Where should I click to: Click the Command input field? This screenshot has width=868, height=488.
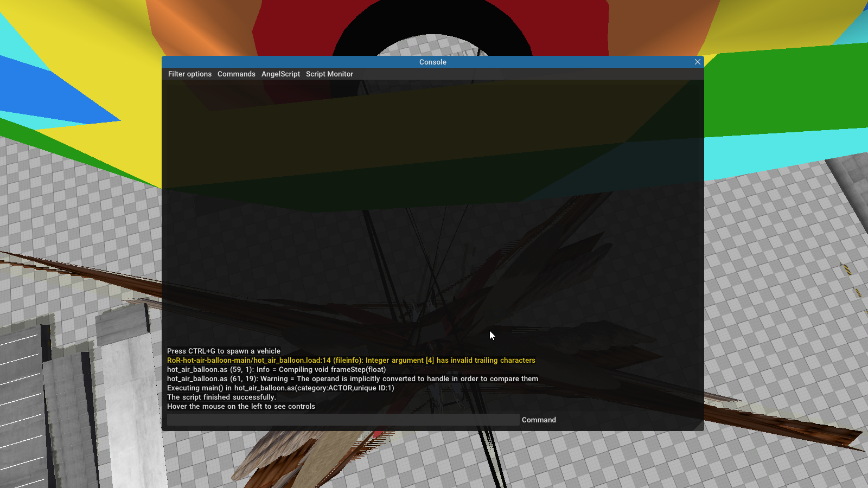tap(343, 420)
